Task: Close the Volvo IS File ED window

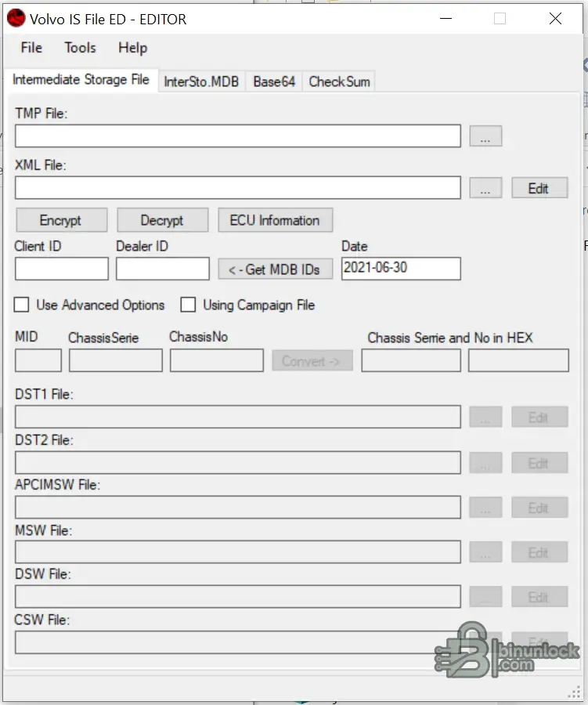Action: point(556,19)
